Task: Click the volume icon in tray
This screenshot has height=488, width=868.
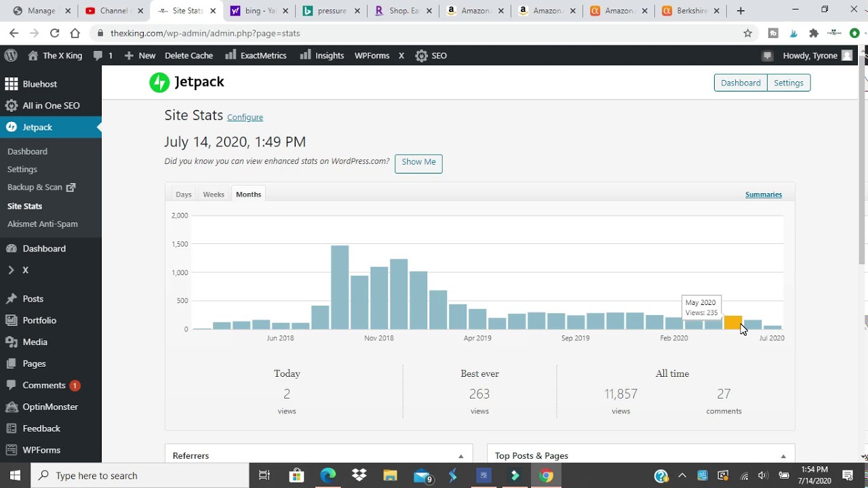Action: (x=763, y=476)
